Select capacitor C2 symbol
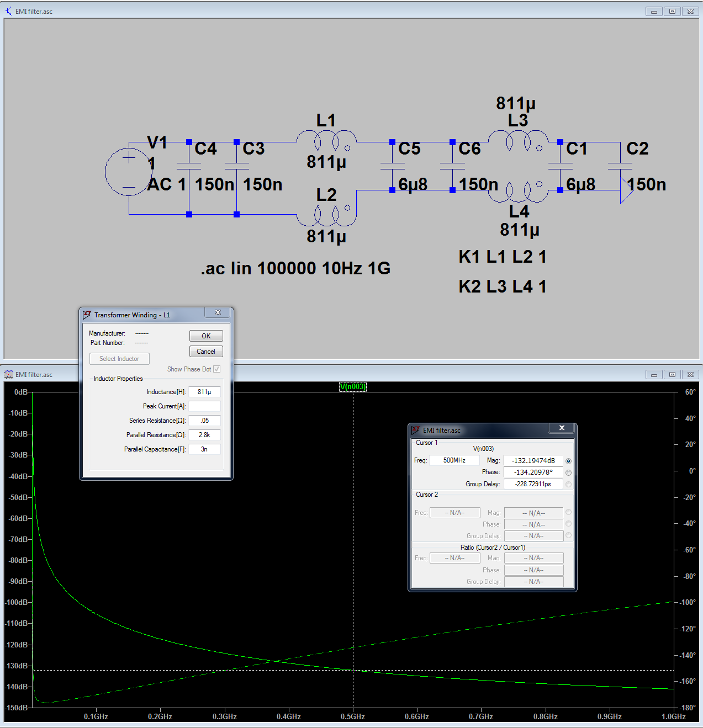 coord(620,166)
